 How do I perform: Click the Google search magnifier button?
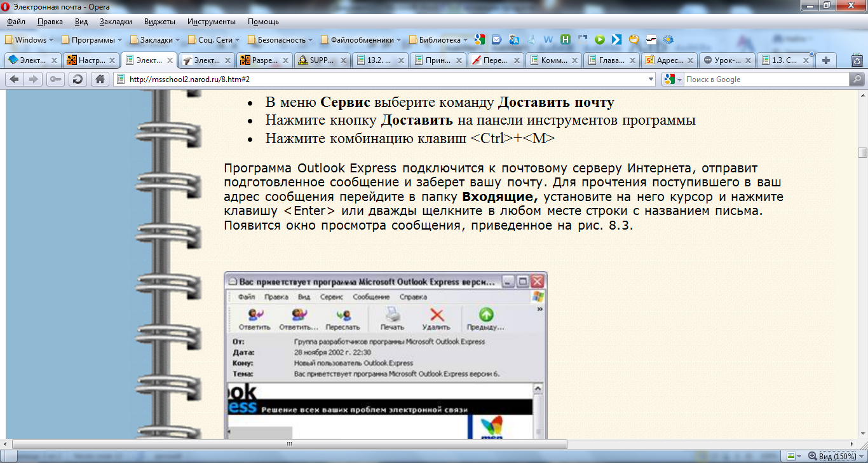(x=857, y=79)
